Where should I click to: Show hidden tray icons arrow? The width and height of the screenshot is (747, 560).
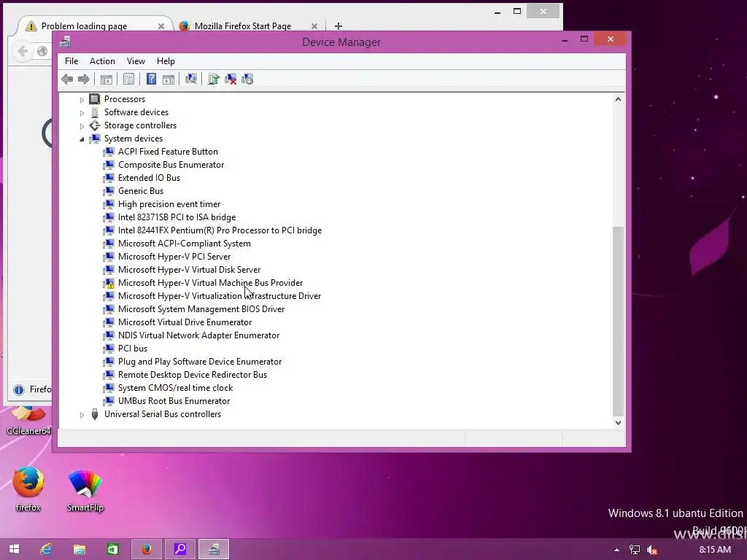pos(616,550)
